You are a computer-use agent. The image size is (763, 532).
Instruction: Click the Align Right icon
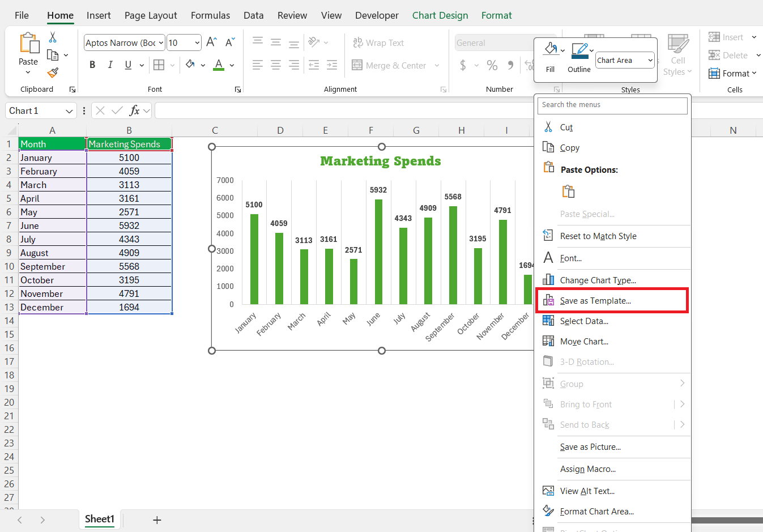pyautogui.click(x=294, y=65)
